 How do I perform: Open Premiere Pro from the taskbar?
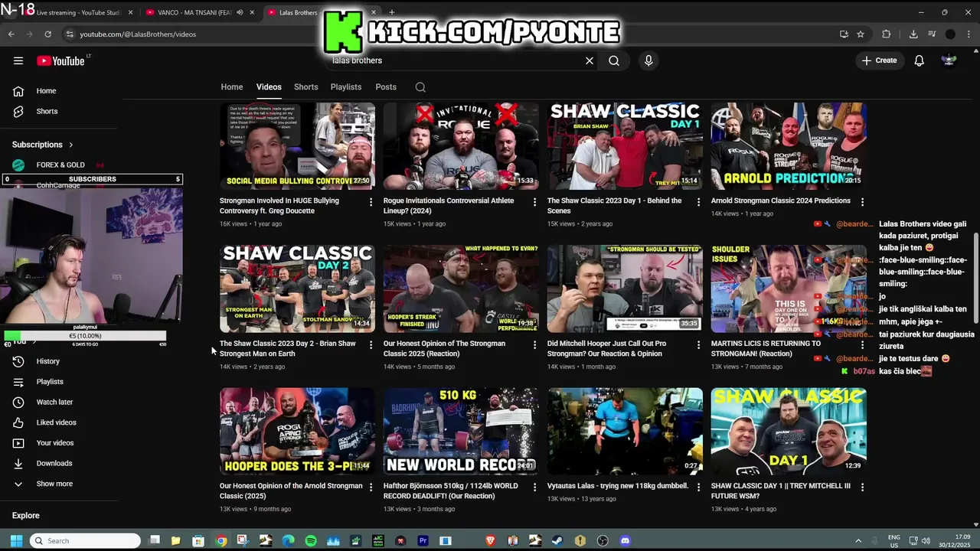click(423, 541)
